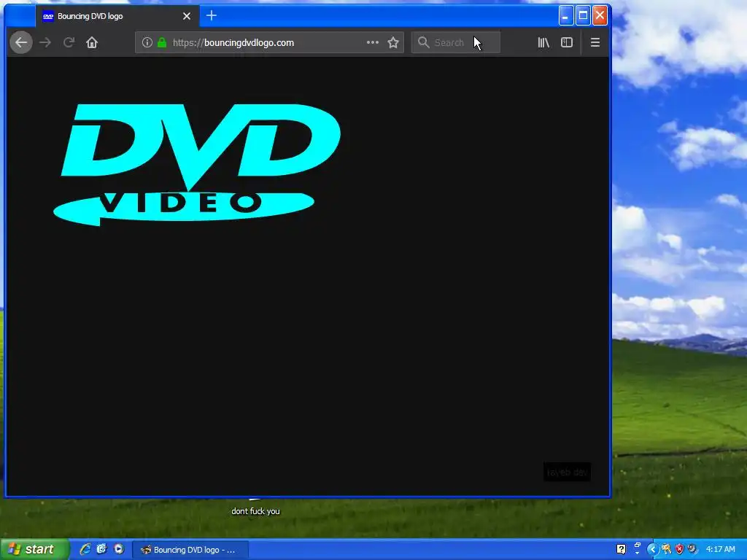The width and height of the screenshot is (747, 560).
Task: Show site information via the info icon
Action: [147, 42]
